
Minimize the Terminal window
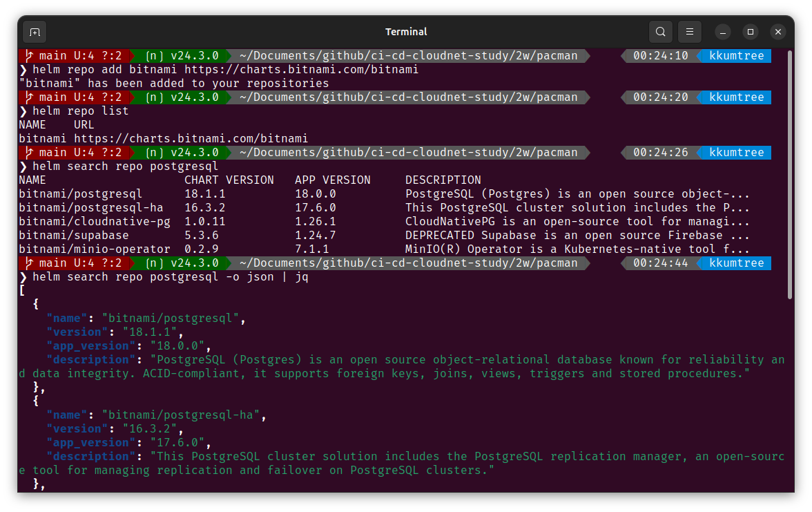click(x=722, y=32)
